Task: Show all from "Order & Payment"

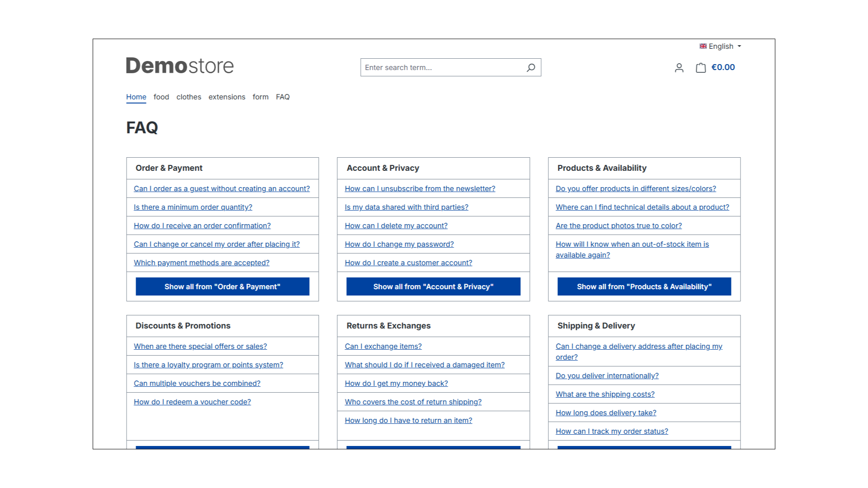Action: pyautogui.click(x=222, y=286)
